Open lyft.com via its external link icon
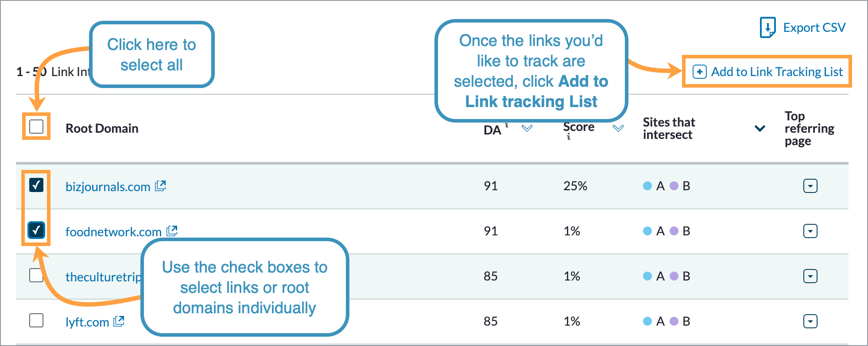 click(x=118, y=321)
